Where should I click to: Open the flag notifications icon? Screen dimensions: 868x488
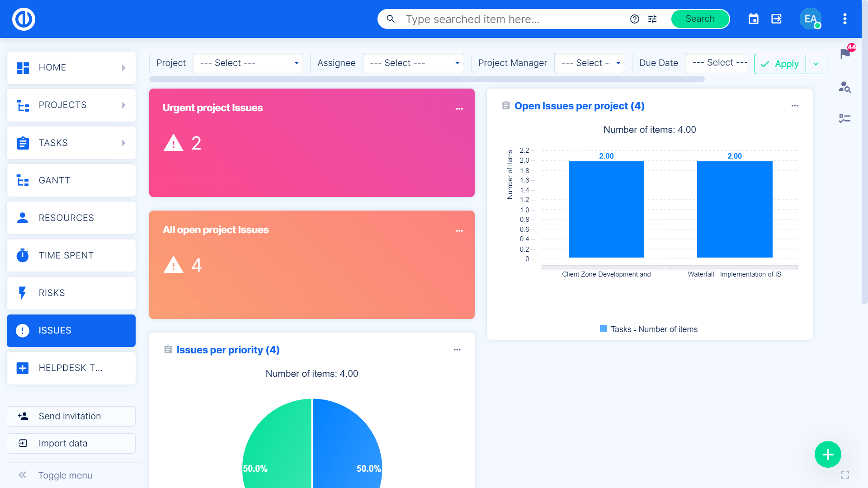[x=845, y=54]
